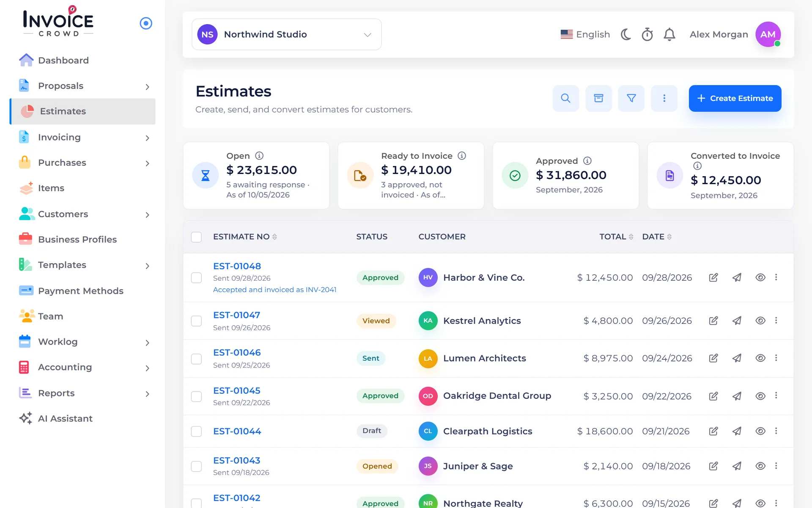
Task: Show info for Open stat card
Action: pyautogui.click(x=259, y=156)
